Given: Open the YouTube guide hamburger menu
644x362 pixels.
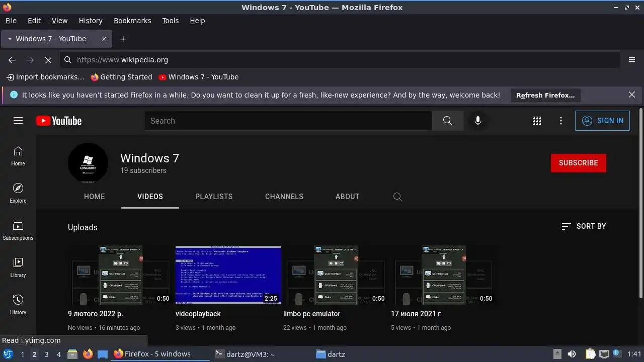Looking at the screenshot, I should point(18,121).
